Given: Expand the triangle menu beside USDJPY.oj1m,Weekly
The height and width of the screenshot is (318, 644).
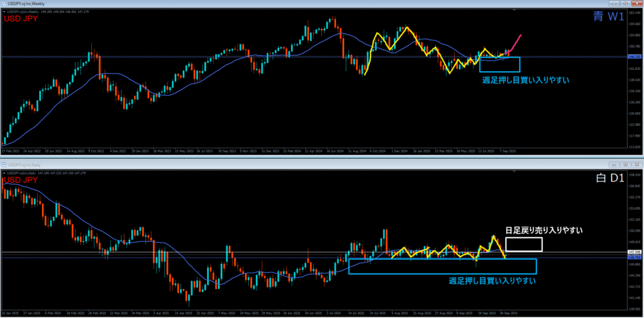Looking at the screenshot, I should 4,11.
